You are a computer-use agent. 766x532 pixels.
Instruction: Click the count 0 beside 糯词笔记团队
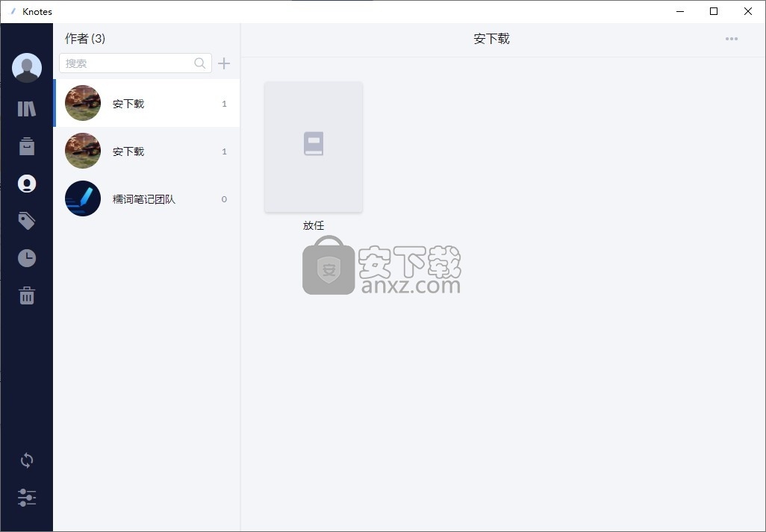[224, 199]
